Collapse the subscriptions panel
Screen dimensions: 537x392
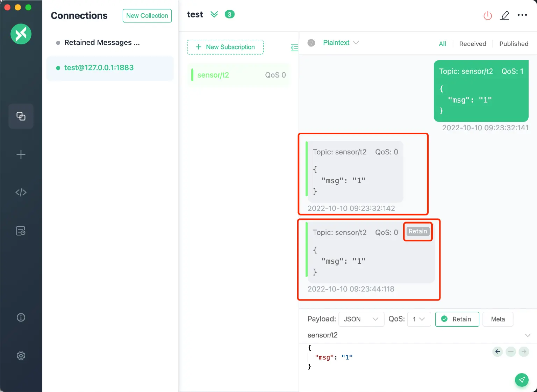pos(294,48)
